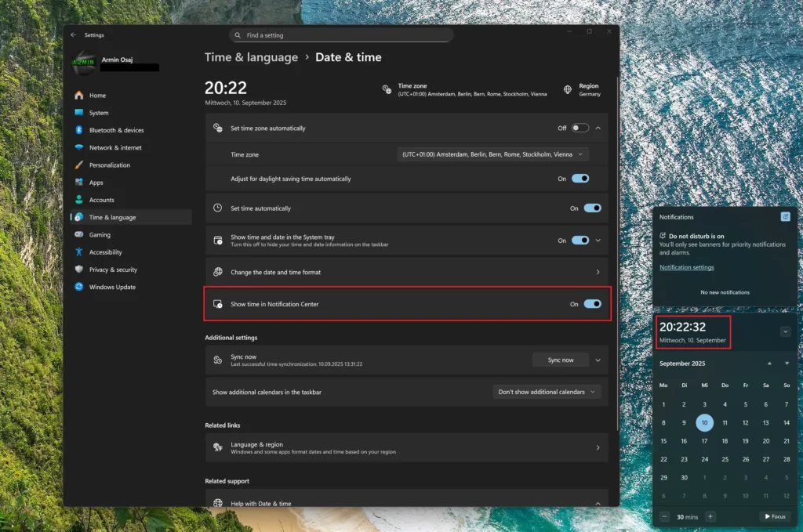Select day 10 in the calendar
The width and height of the screenshot is (803, 532).
tap(704, 422)
